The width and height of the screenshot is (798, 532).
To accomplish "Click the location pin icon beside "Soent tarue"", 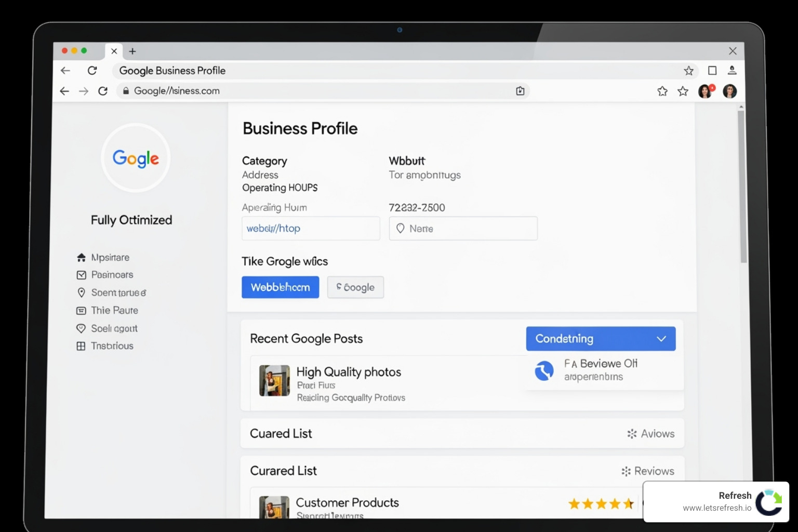I will point(81,292).
